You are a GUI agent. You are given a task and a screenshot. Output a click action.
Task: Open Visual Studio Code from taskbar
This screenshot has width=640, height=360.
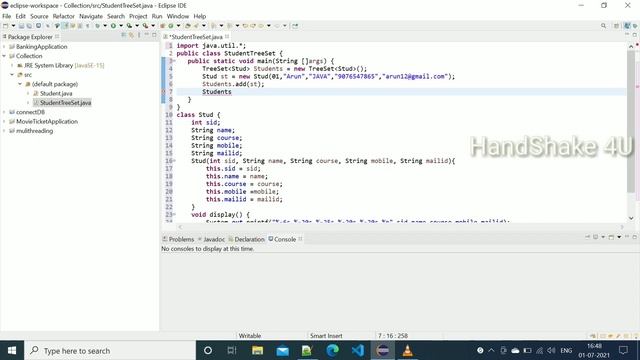(358, 350)
